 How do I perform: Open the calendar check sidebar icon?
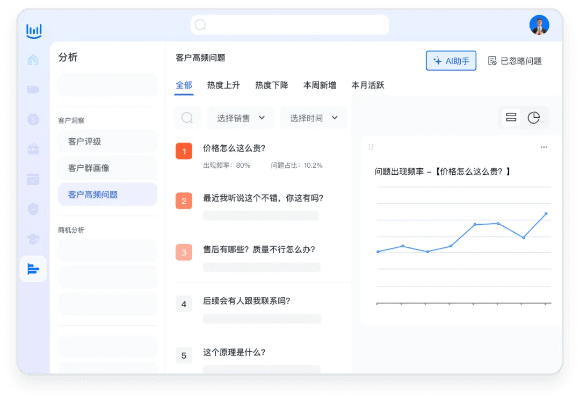33,179
